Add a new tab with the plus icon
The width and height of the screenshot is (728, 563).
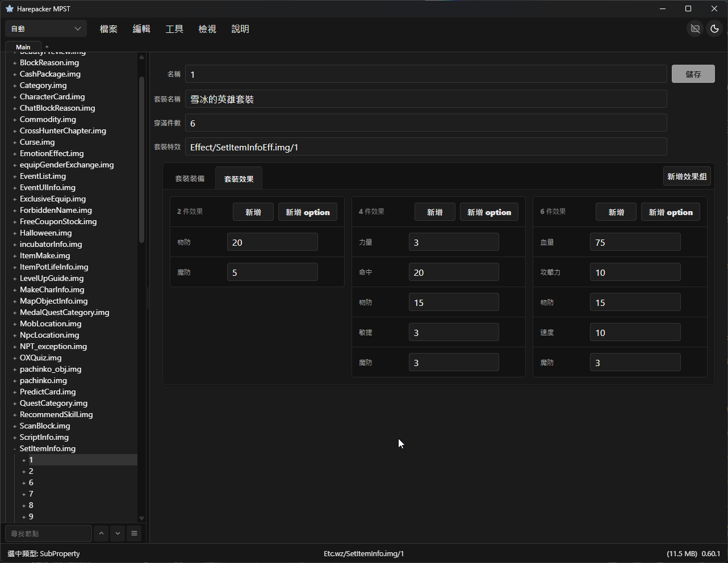(x=47, y=47)
